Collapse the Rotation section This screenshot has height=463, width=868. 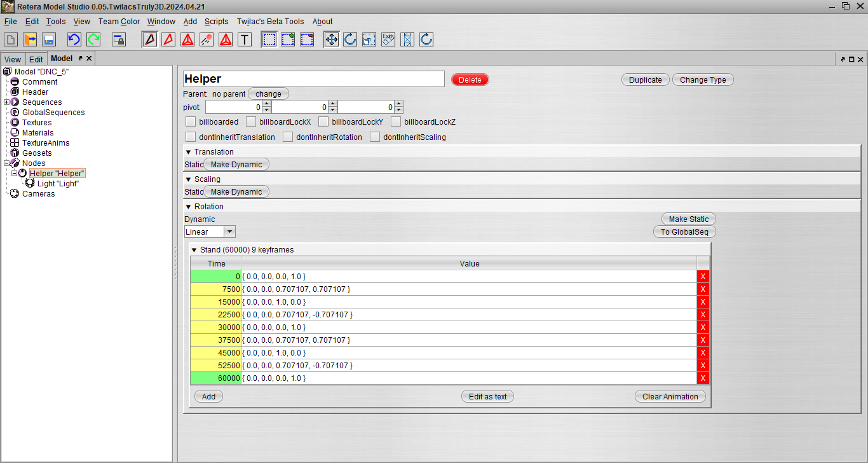click(188, 207)
